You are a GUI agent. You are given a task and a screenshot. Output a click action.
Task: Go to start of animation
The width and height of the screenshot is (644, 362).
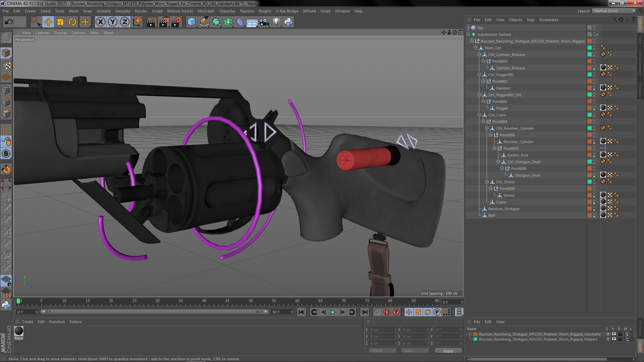coord(302,312)
